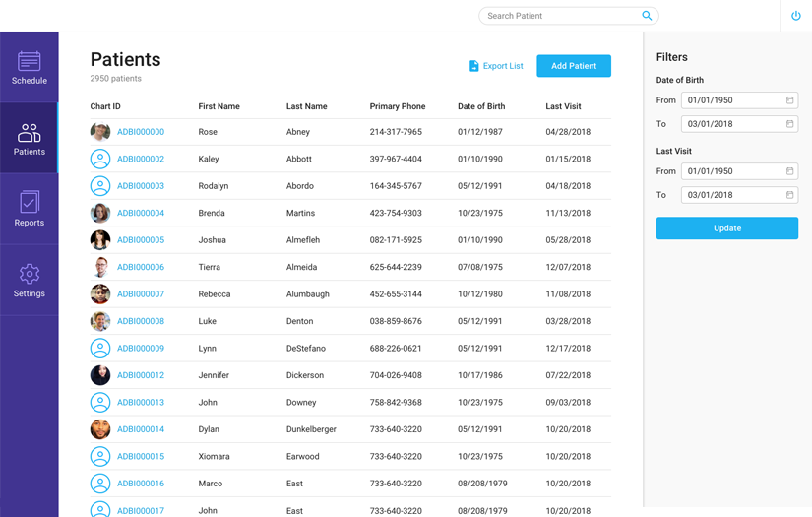Select the Patients sidebar icon
This screenshot has height=517, width=812.
tap(29, 133)
